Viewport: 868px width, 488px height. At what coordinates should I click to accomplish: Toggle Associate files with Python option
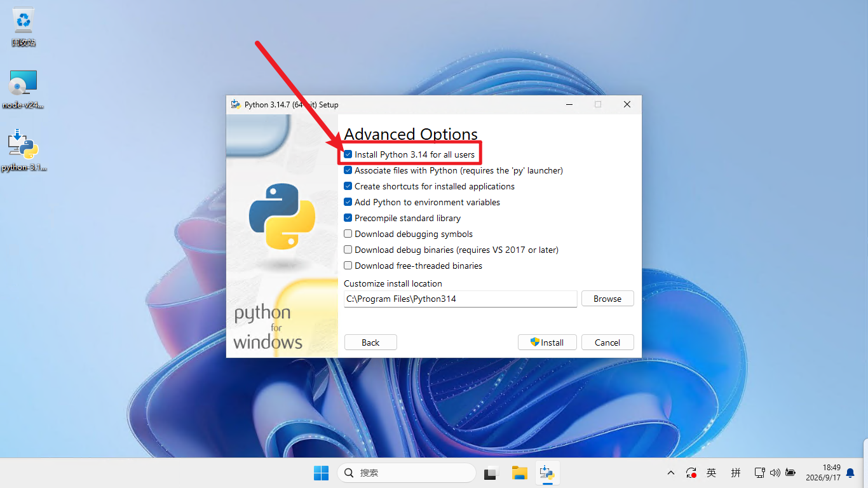[348, 170]
